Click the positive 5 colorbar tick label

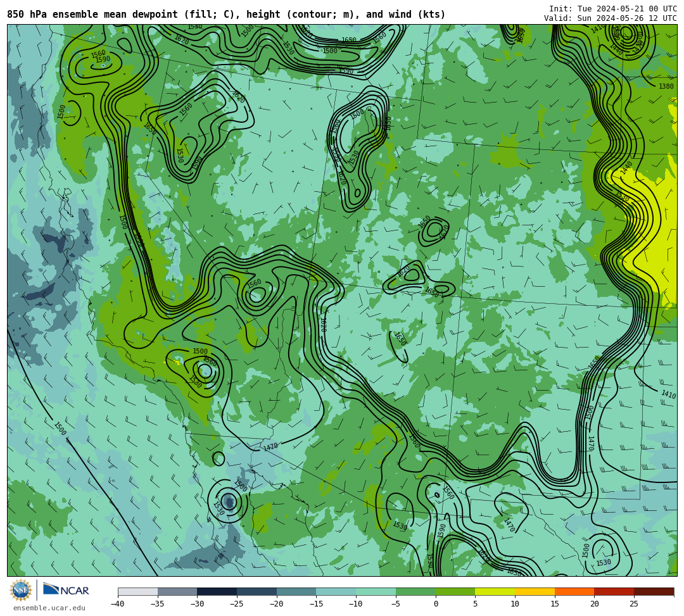pyautogui.click(x=476, y=604)
